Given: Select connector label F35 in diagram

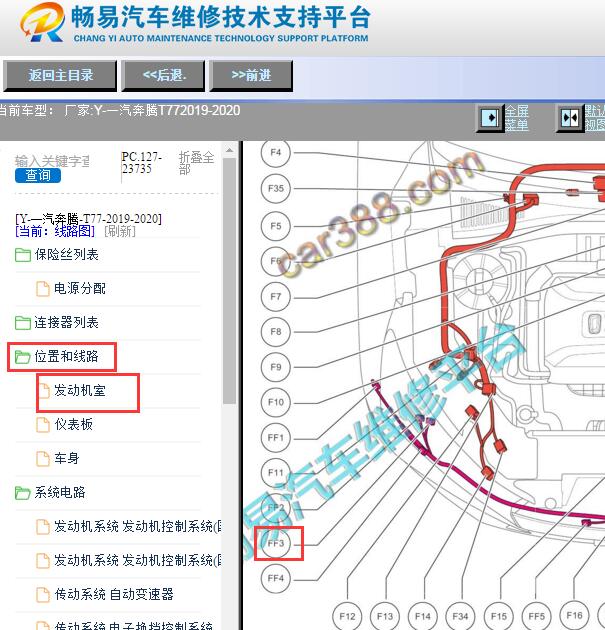Looking at the screenshot, I should coord(276,188).
